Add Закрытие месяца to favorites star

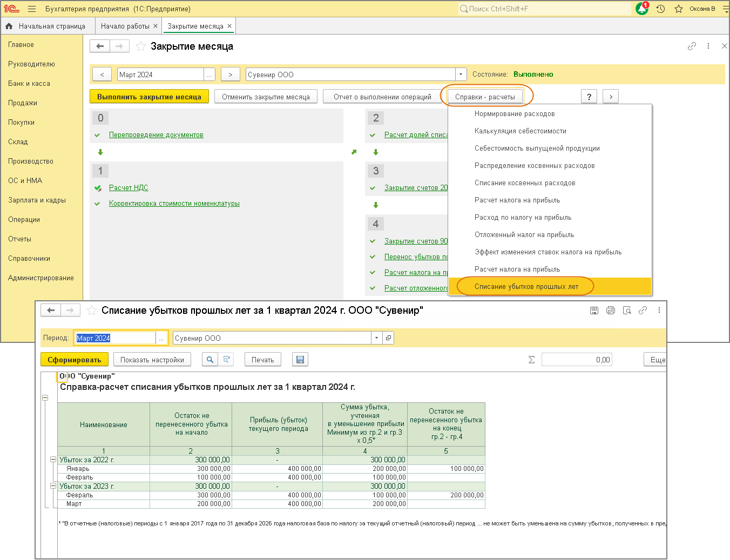coord(140,46)
